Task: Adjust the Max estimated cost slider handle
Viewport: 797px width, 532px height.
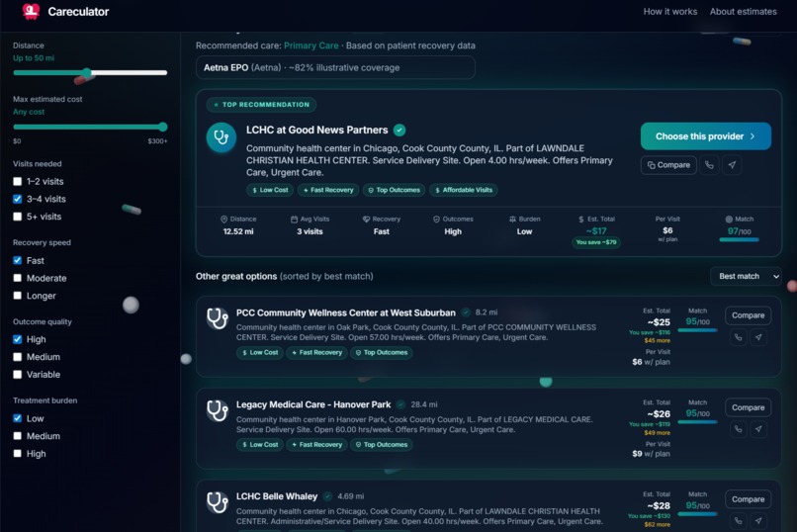Action: (162, 127)
